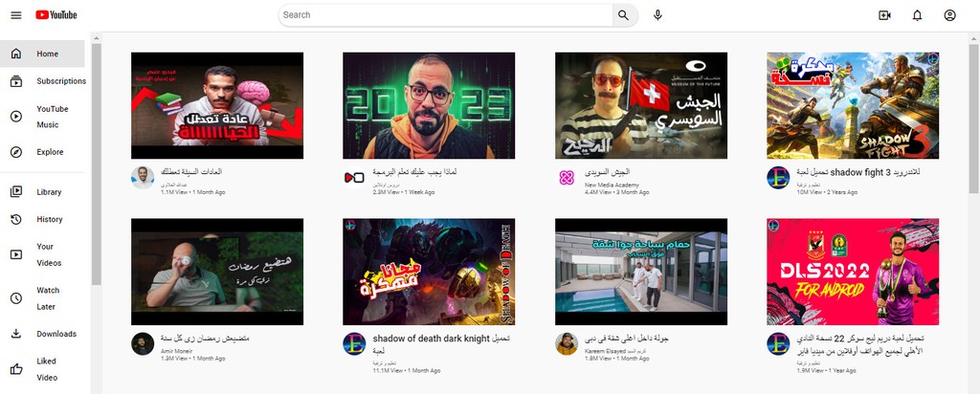Play the Swiss army الجيش السويسري thumbnail
This screenshot has width=980, height=394.
pyautogui.click(x=641, y=105)
